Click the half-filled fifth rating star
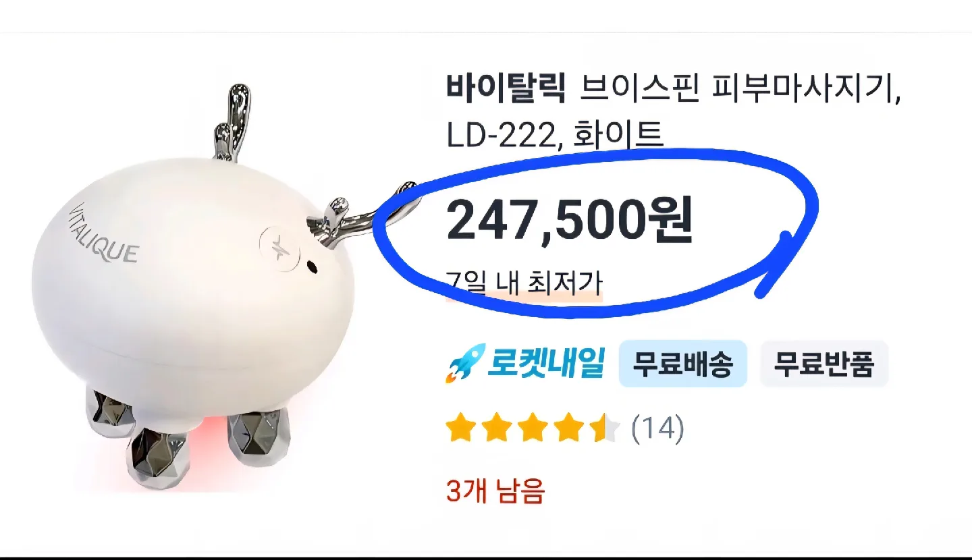Screen dimensions: 972x560 (x=605, y=429)
